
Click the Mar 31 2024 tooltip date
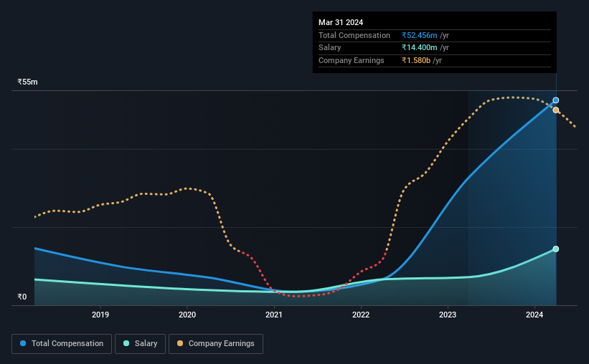341,22
